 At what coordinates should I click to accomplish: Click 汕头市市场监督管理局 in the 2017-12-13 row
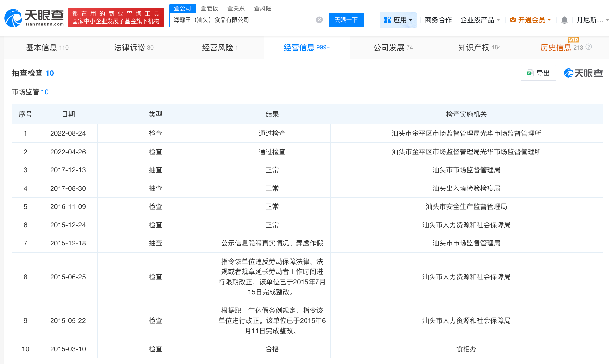(x=466, y=170)
